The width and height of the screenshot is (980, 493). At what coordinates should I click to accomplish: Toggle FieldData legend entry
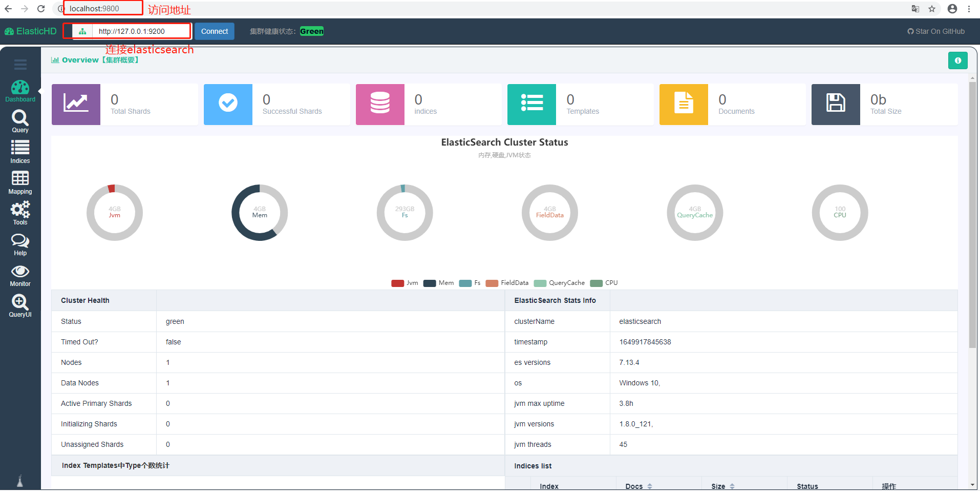(507, 283)
